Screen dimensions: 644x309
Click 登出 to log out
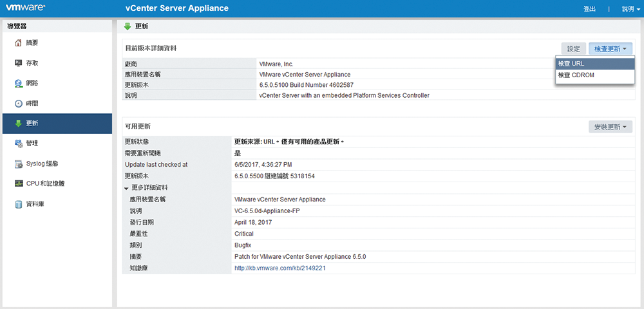[589, 8]
